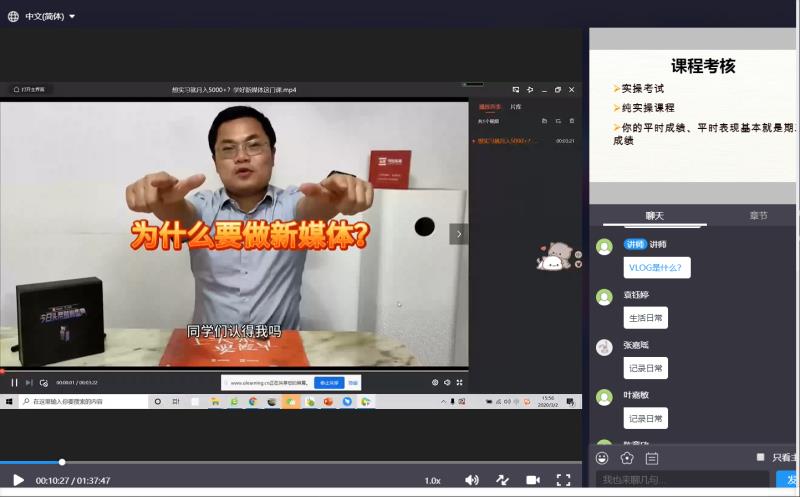Select 张嘉珉's 记录日常 message
800x497 pixels.
click(x=645, y=368)
